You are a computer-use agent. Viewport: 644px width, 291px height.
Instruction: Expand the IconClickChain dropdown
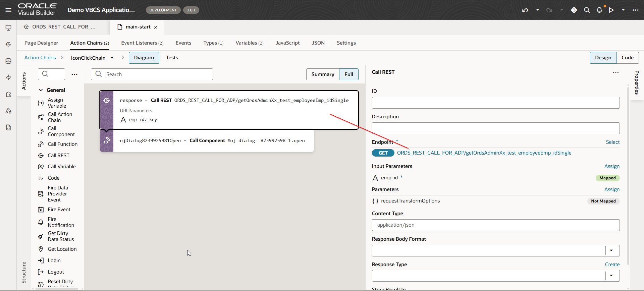(x=112, y=58)
